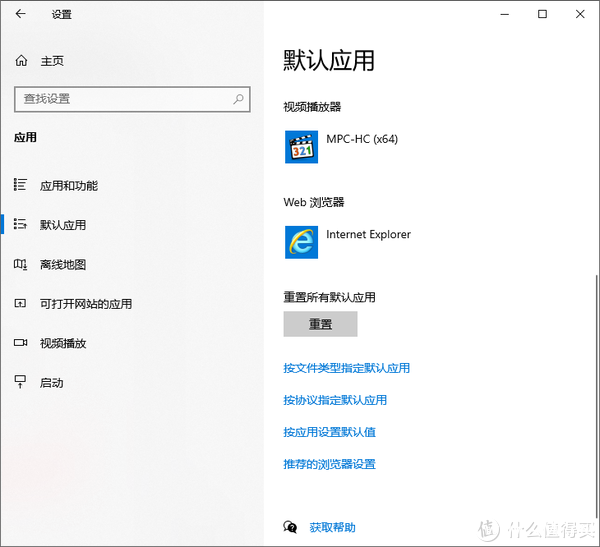Open 推荐的浏览器设置 link

coord(329,464)
